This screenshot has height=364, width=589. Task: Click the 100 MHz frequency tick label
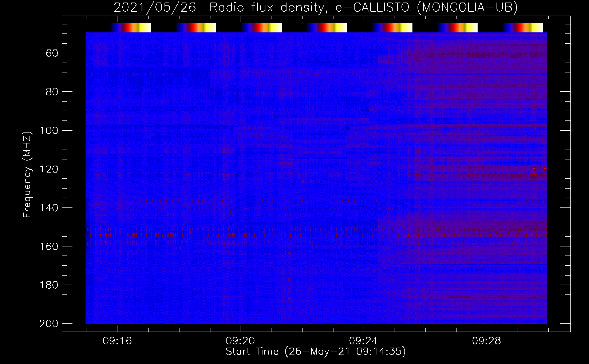coord(49,130)
